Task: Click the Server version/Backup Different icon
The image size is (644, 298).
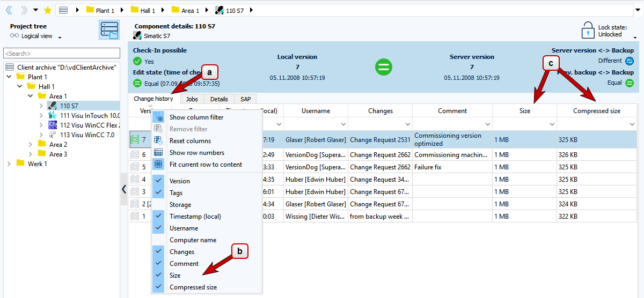Action: (630, 61)
